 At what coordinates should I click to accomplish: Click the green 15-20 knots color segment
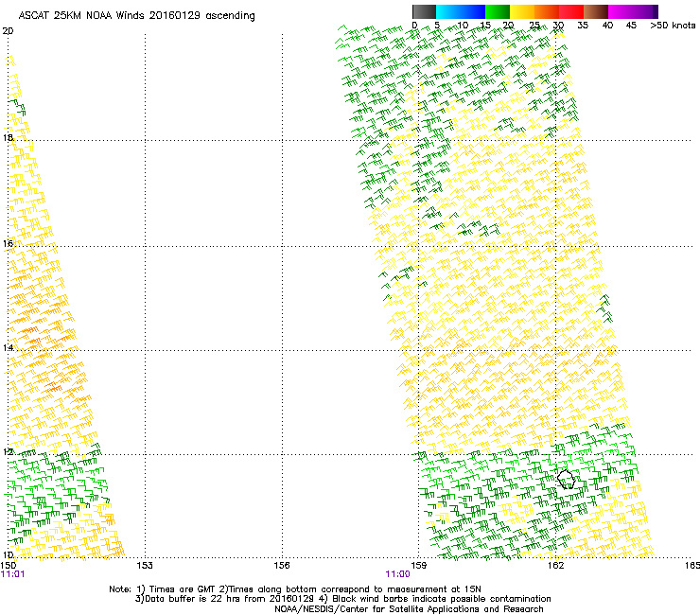tap(498, 11)
